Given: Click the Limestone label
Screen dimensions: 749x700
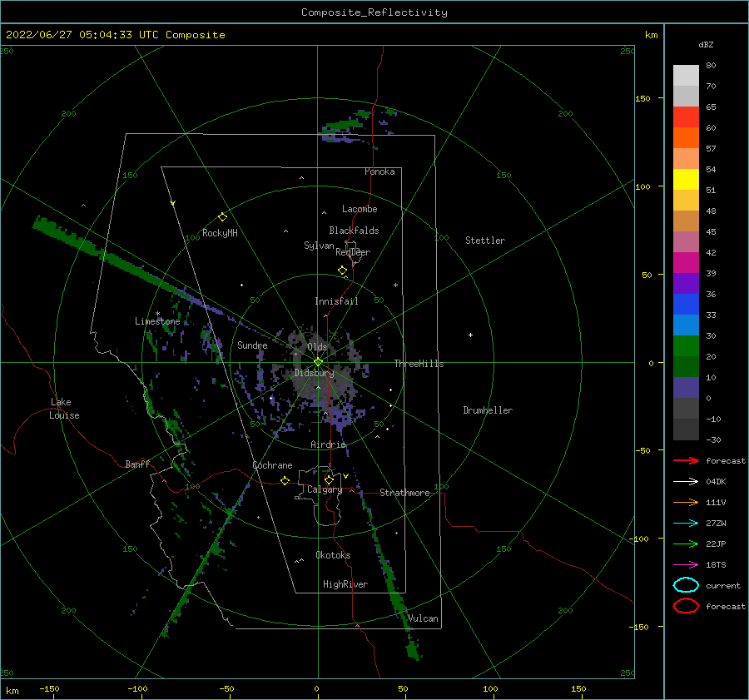Looking at the screenshot, I should click(x=157, y=321).
